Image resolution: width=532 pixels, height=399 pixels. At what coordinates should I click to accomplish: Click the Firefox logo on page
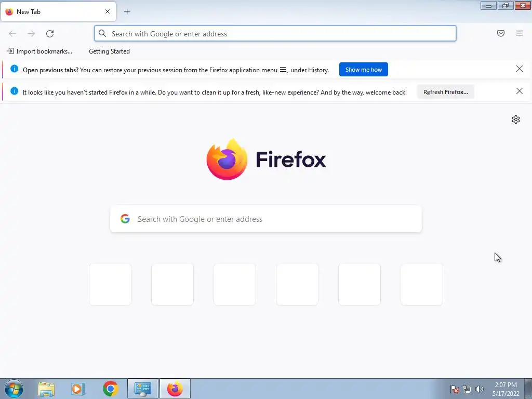coord(267,159)
